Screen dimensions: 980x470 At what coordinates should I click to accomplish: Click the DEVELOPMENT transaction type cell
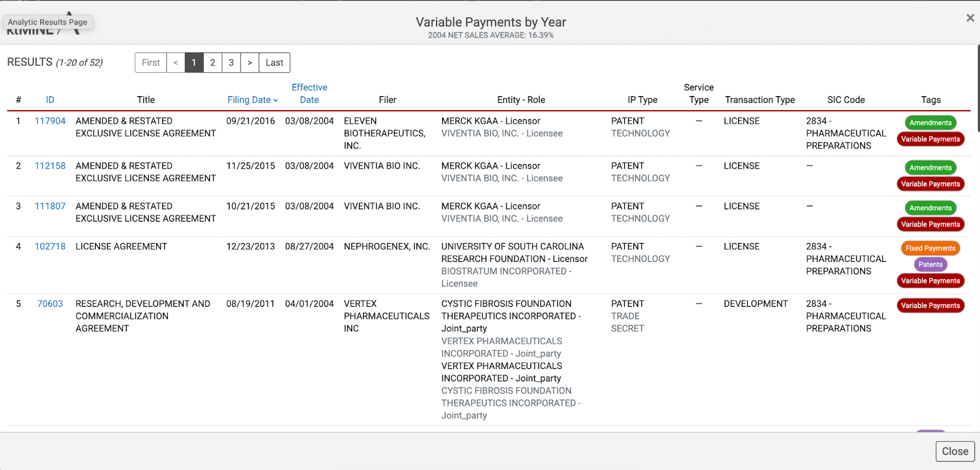[756, 304]
